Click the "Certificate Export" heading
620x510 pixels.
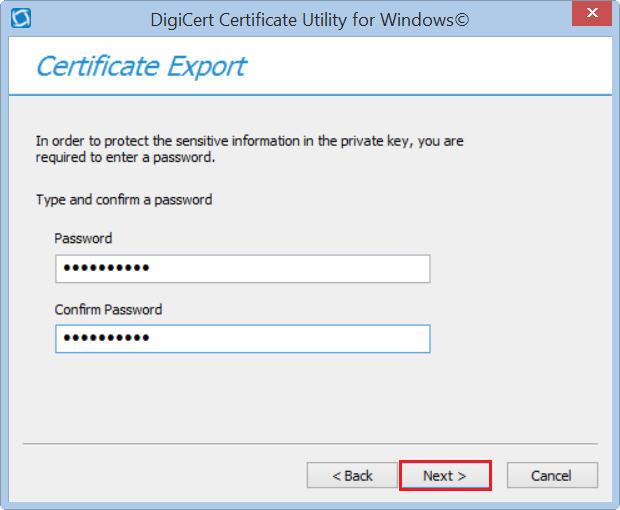click(x=141, y=67)
